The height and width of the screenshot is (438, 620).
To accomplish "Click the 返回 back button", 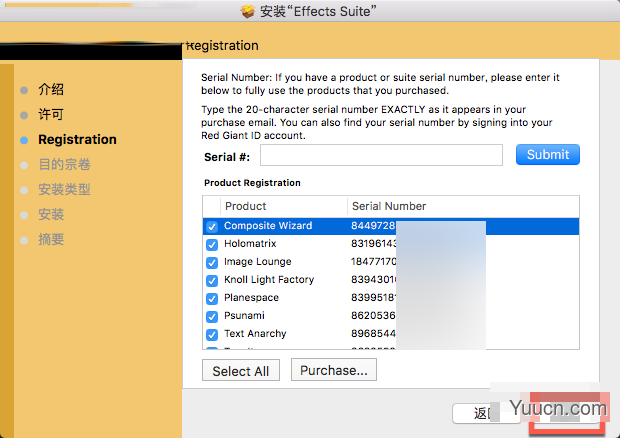I will click(x=487, y=413).
